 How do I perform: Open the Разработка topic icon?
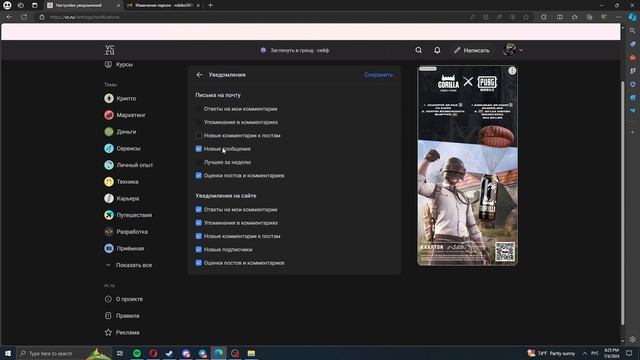pyautogui.click(x=109, y=232)
